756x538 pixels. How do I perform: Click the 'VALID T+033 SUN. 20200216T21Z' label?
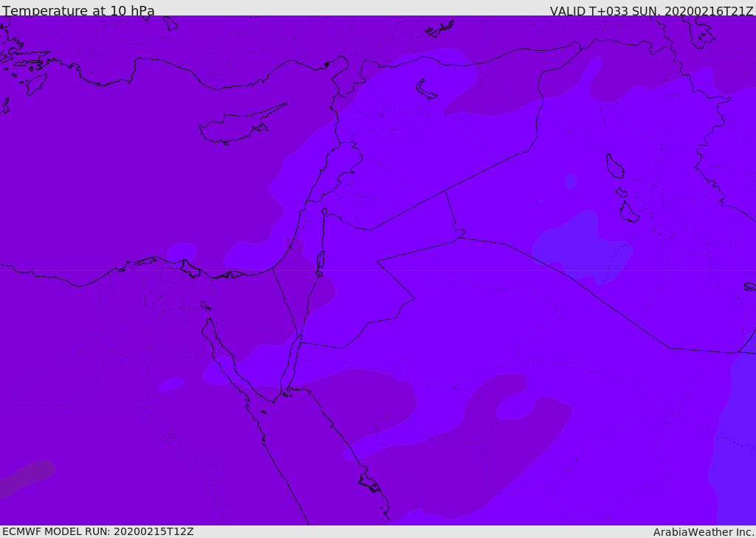(651, 11)
